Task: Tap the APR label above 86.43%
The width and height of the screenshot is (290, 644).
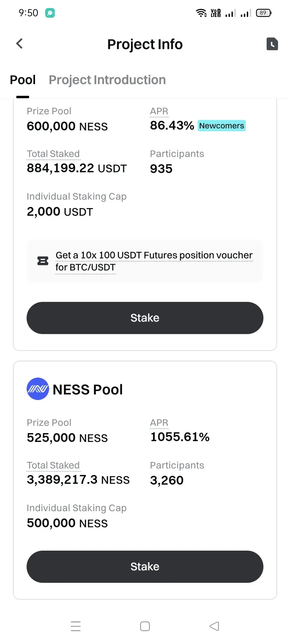Action: (x=159, y=111)
